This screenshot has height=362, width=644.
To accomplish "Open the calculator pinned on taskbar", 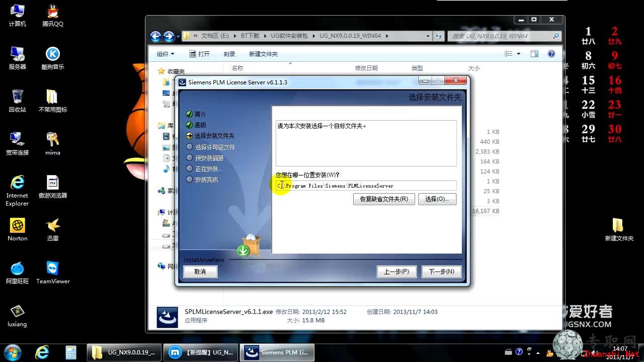I will point(70,351).
